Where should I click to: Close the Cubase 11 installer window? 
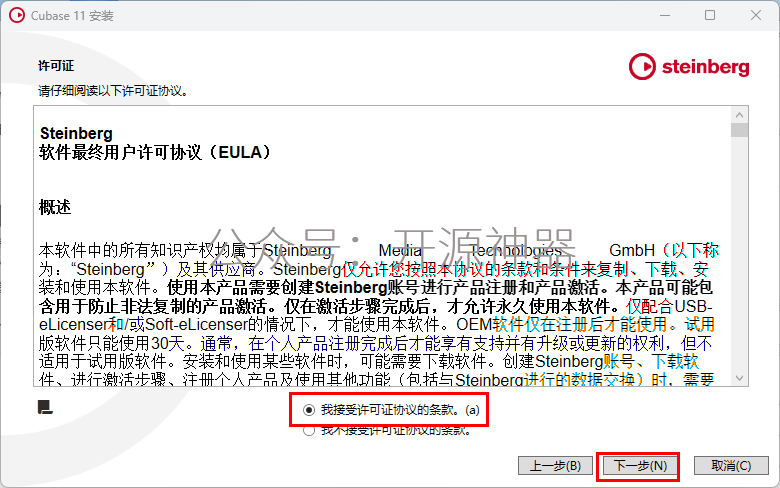pyautogui.click(x=756, y=15)
